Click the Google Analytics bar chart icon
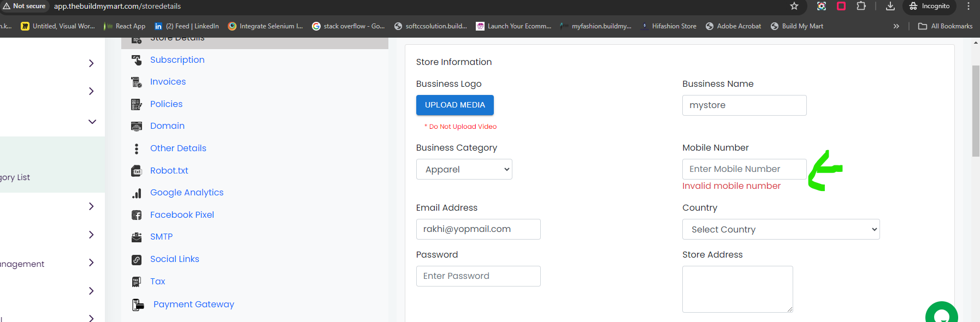 (137, 193)
